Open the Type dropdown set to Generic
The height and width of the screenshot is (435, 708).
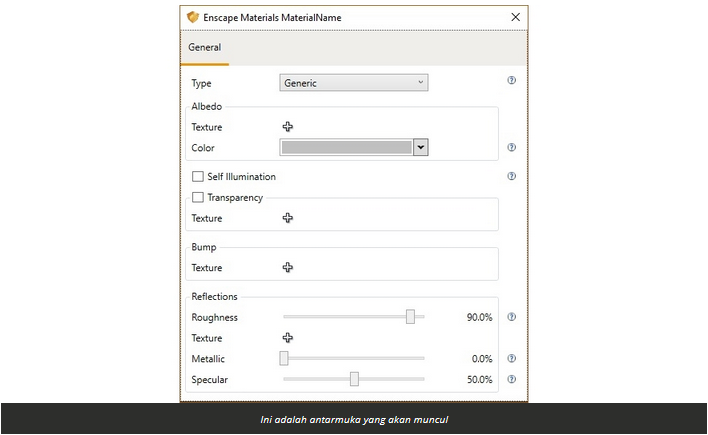coord(354,83)
